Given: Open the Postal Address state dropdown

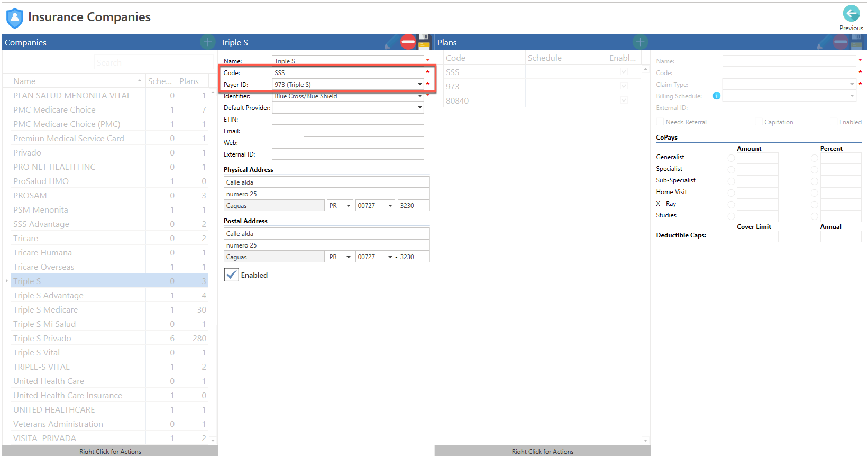Looking at the screenshot, I should click(x=348, y=257).
